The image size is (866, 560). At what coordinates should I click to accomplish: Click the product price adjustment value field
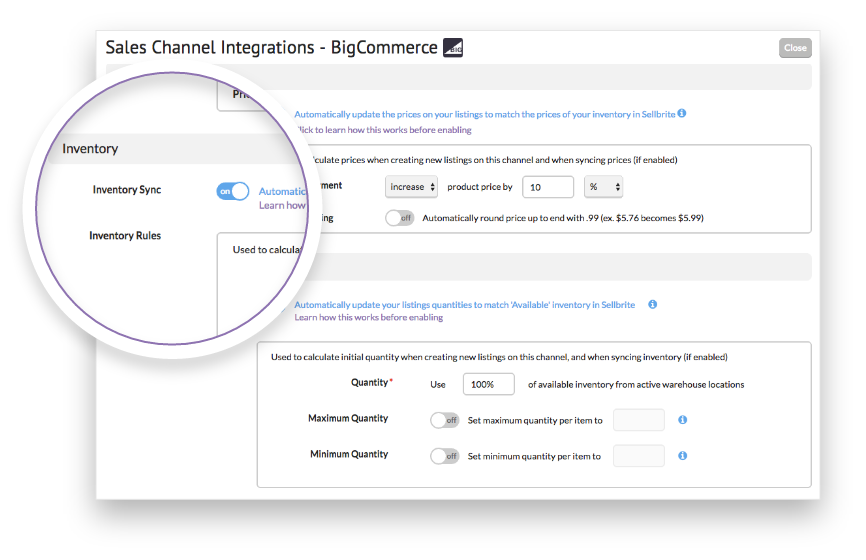pyautogui.click(x=548, y=187)
